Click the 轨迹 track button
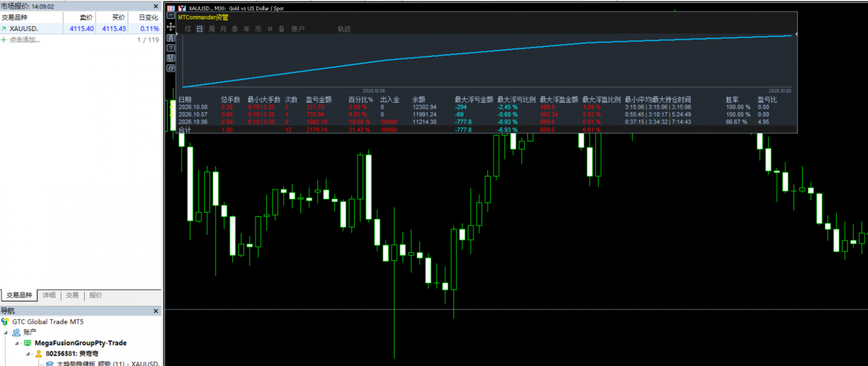The height and width of the screenshot is (366, 868). coord(345,29)
